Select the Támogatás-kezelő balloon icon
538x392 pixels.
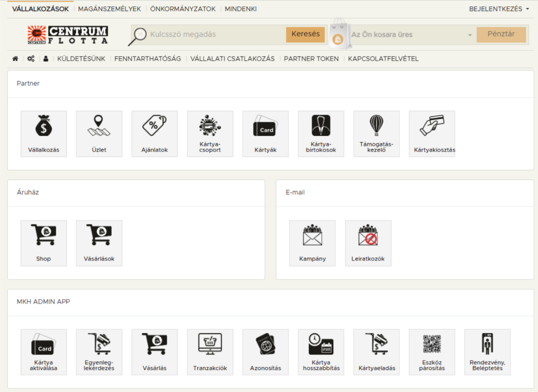click(x=376, y=126)
